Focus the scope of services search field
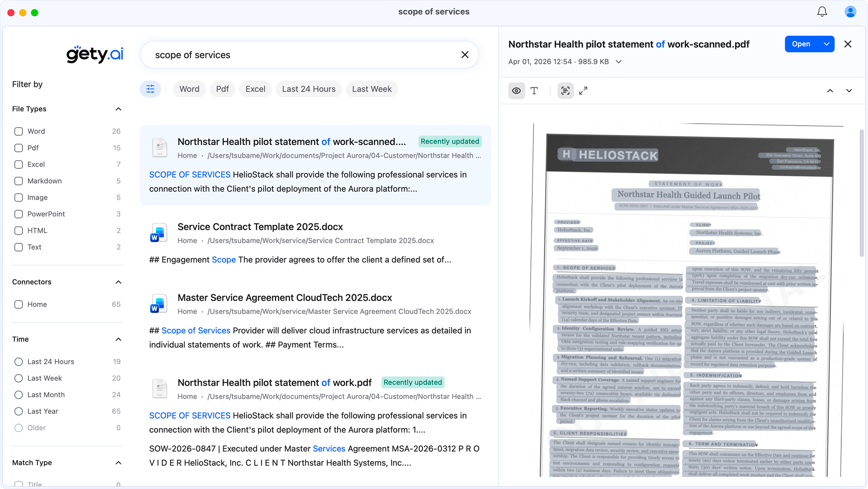The image size is (868, 489). pyautogui.click(x=309, y=55)
